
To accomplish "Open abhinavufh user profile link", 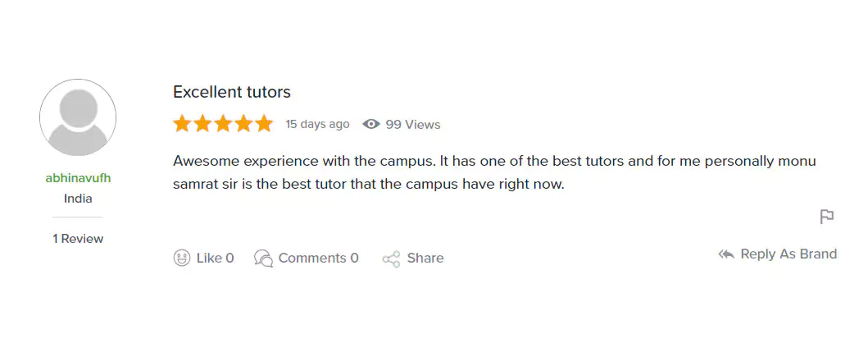I will (78, 178).
